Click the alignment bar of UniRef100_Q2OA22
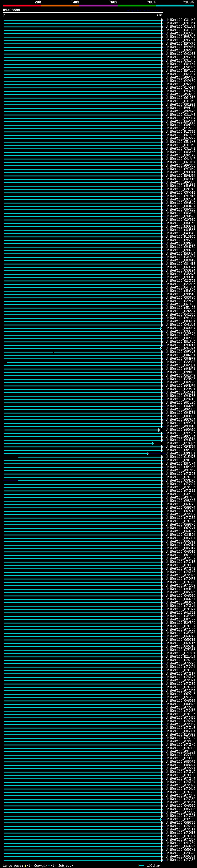197x868 pixels. click(85, 362)
